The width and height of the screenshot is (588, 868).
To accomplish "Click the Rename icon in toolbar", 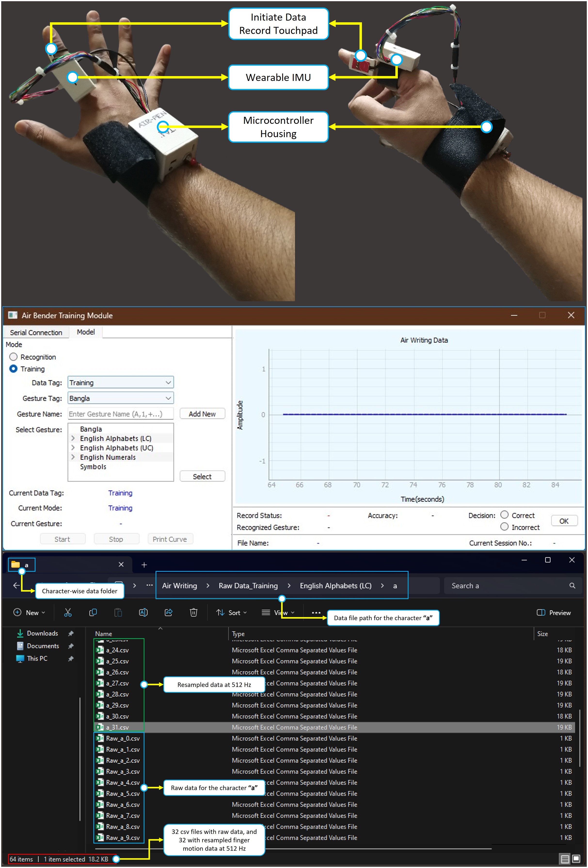I will [x=143, y=613].
